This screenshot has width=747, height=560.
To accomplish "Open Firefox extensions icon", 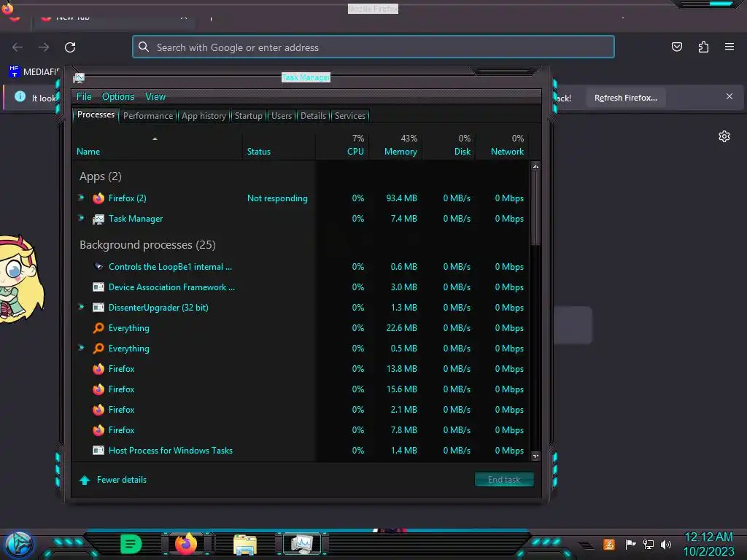I will click(x=703, y=47).
